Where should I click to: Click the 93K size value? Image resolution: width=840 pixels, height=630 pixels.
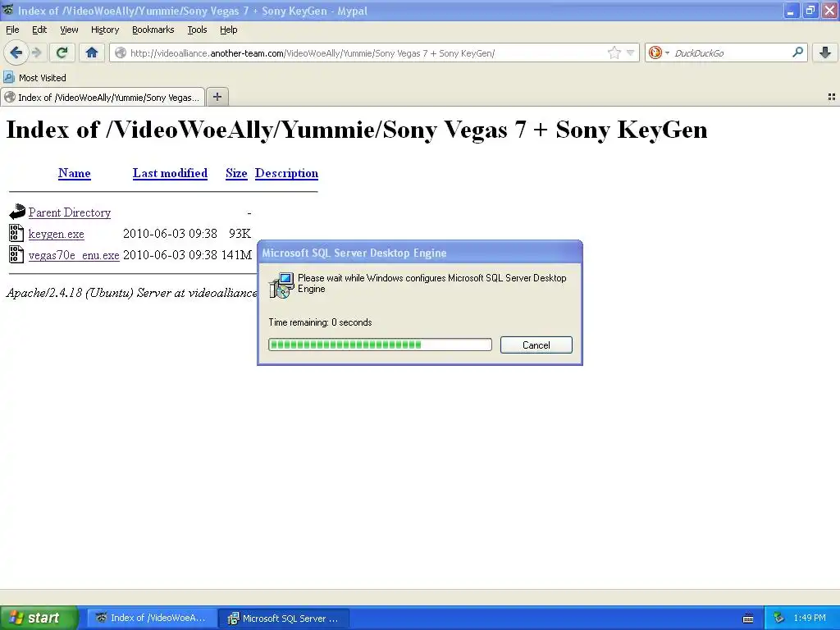coord(240,234)
